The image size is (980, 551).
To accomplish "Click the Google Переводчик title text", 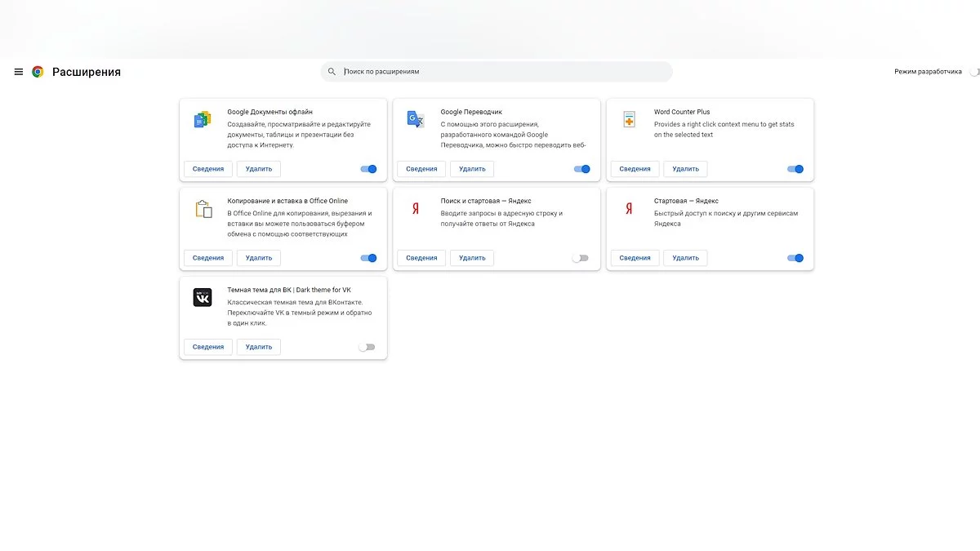I will [x=471, y=112].
